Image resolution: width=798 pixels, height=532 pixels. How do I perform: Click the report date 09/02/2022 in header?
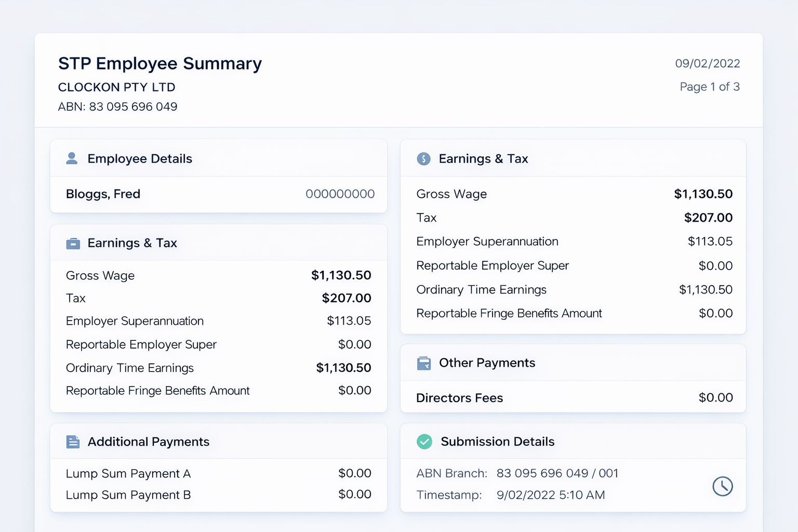click(x=707, y=63)
